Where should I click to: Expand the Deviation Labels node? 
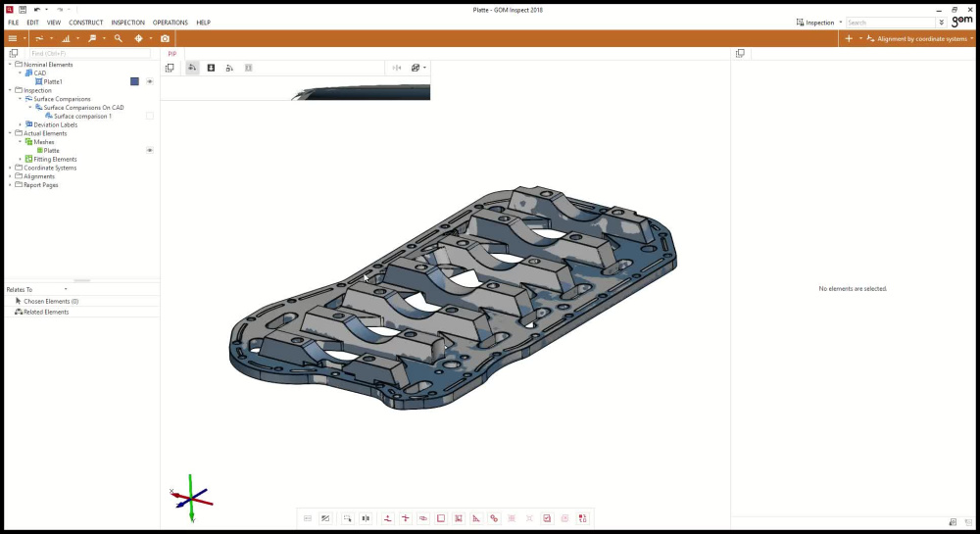(x=20, y=124)
